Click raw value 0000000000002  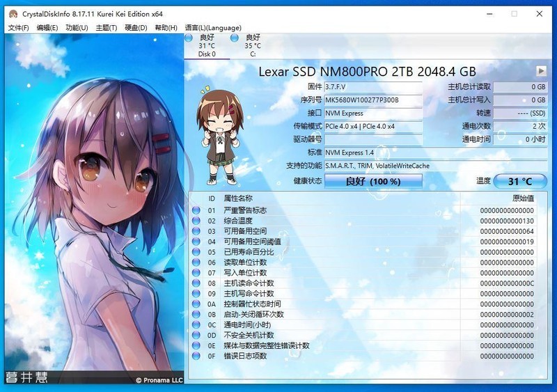coord(507,314)
